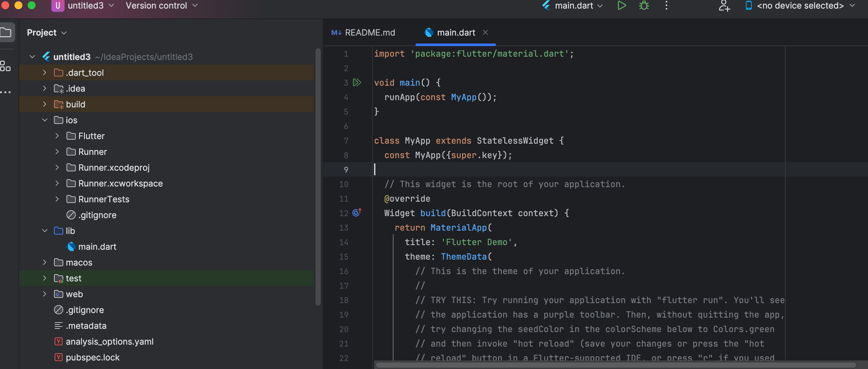Select pubspec.lock in project tree

(x=92, y=357)
